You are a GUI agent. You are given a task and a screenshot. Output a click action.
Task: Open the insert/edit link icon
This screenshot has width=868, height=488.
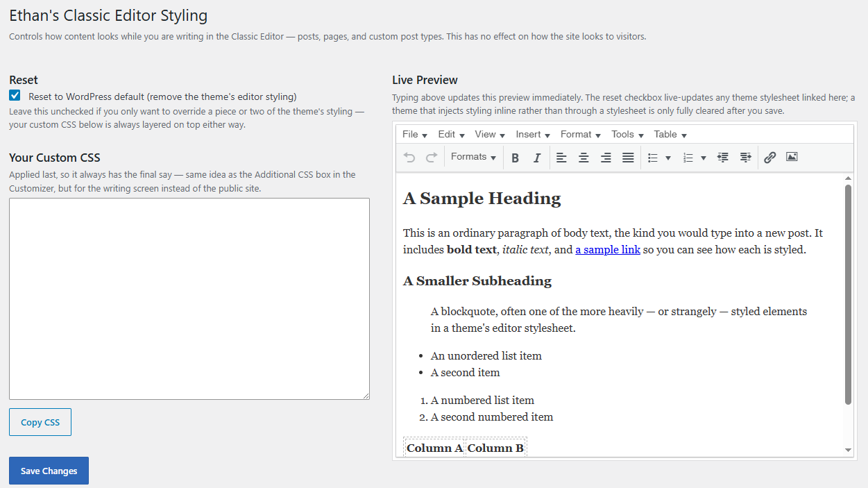point(769,158)
